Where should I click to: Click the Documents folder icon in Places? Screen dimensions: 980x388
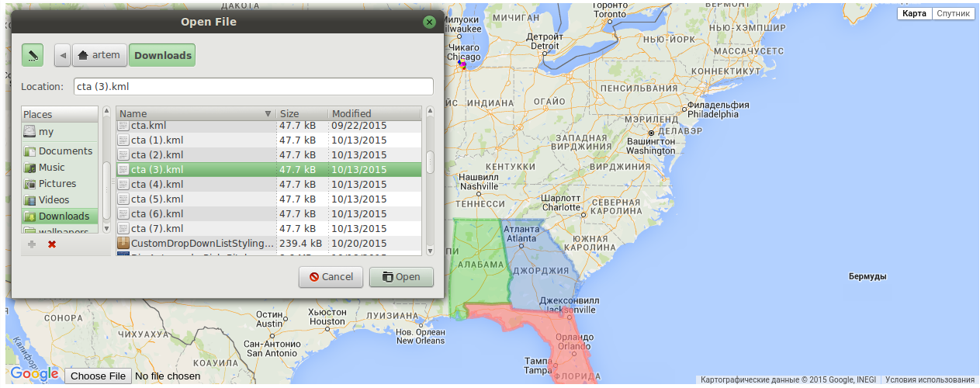click(29, 151)
